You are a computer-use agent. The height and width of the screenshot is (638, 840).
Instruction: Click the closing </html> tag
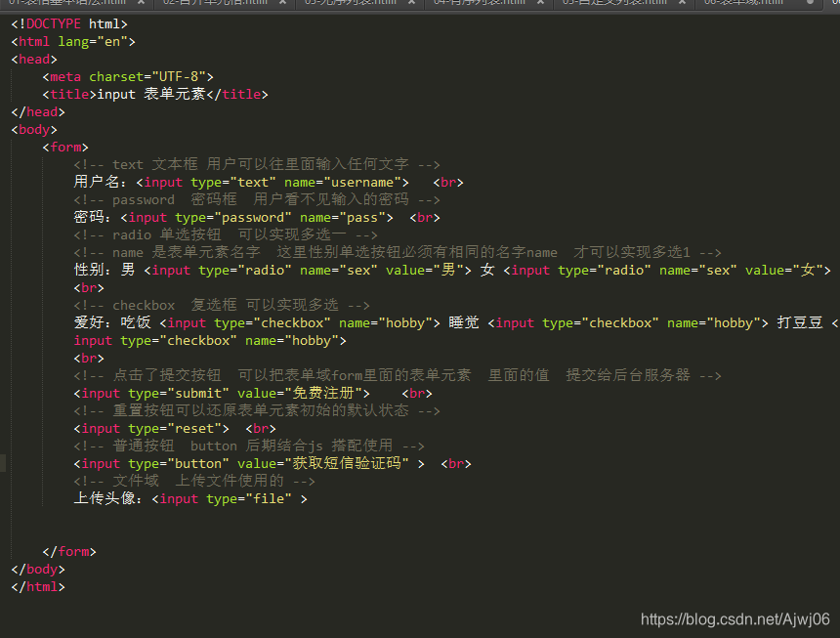coord(38,586)
